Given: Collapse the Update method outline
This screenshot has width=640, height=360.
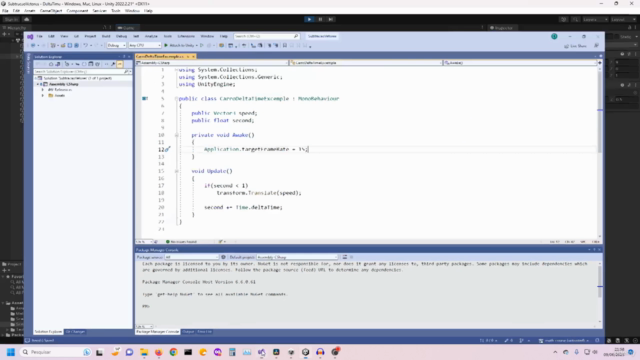Looking at the screenshot, I should coord(176,171).
